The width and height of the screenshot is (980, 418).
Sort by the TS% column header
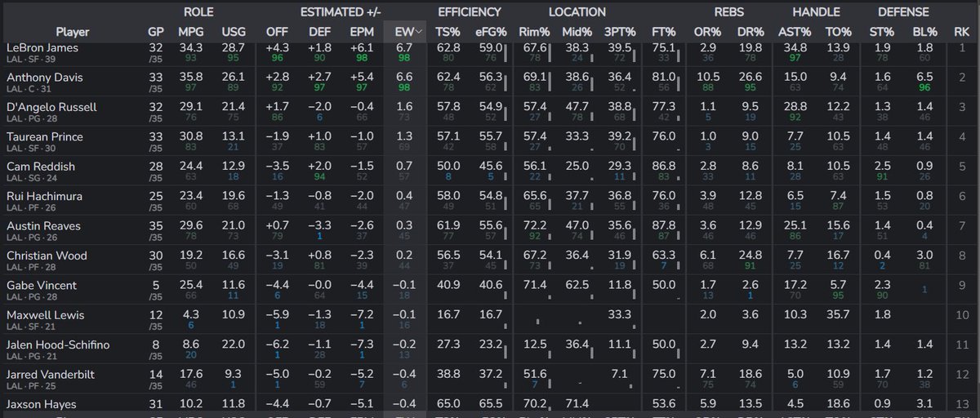[x=449, y=33]
